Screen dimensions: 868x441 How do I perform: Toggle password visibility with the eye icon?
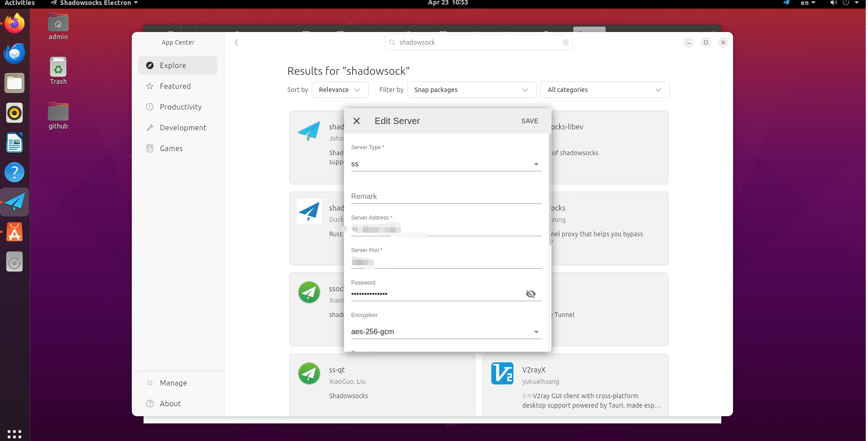531,294
